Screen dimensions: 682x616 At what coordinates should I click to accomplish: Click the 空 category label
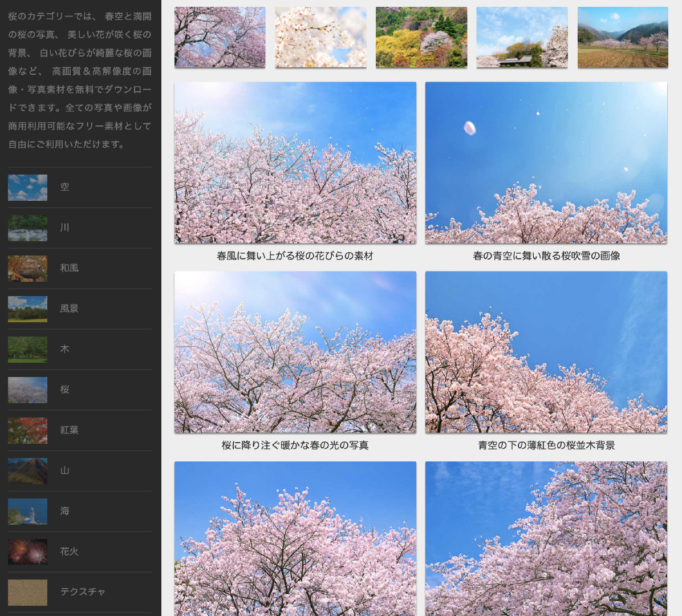tap(65, 187)
